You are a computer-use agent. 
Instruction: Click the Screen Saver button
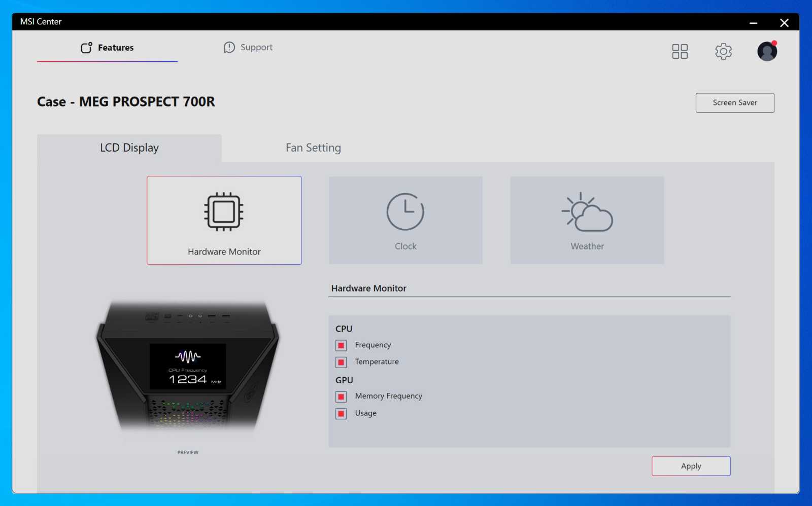coord(734,103)
